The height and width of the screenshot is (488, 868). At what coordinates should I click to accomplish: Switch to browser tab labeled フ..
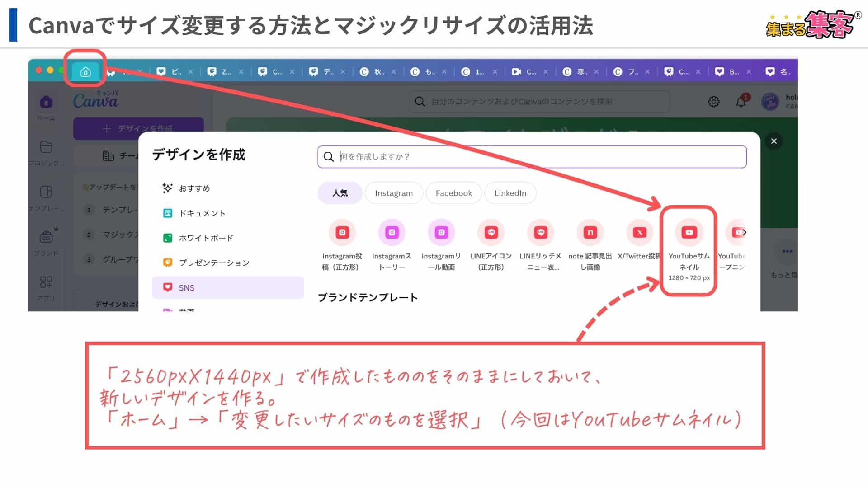point(632,71)
